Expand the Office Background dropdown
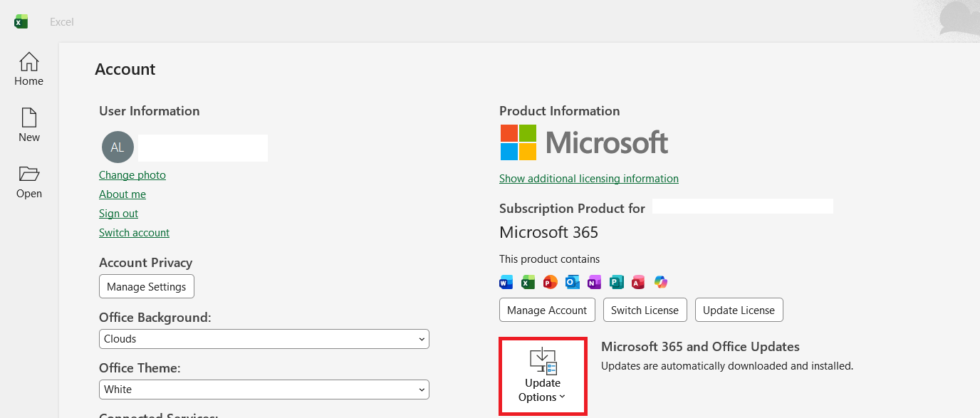This screenshot has width=980, height=418. [x=264, y=339]
